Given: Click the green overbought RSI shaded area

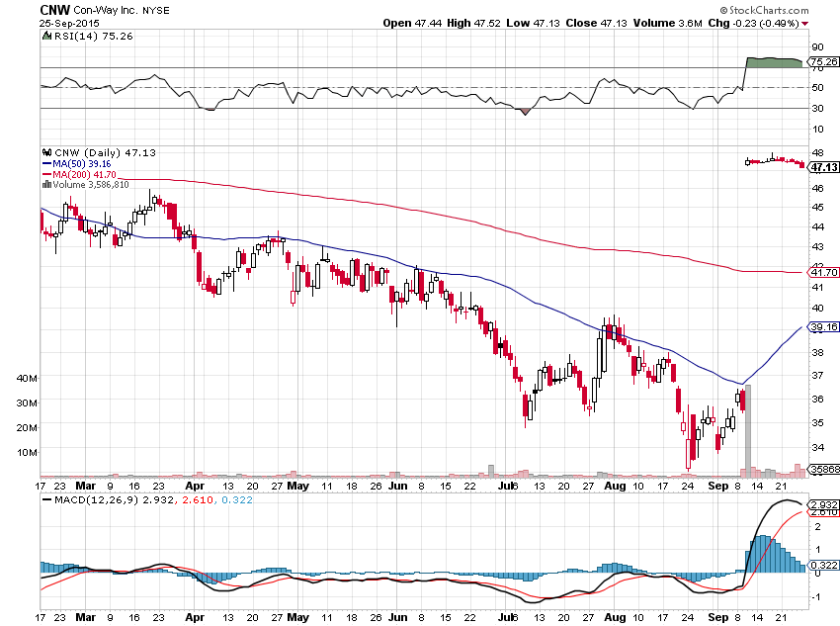Looking at the screenshot, I should [x=774, y=62].
